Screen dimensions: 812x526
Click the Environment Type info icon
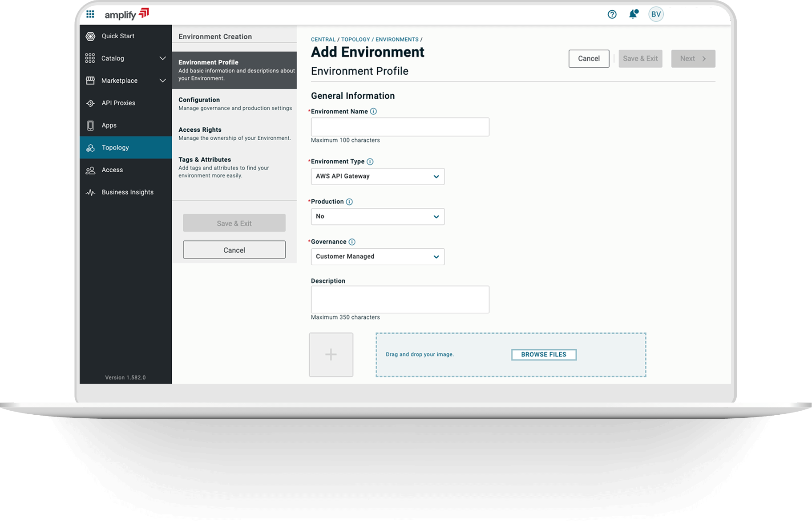pos(370,162)
